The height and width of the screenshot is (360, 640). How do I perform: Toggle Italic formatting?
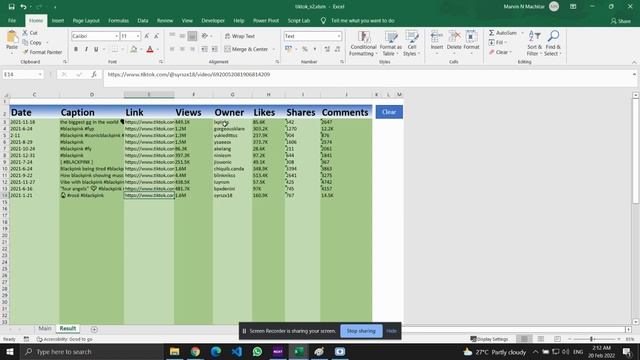pyautogui.click(x=86, y=49)
